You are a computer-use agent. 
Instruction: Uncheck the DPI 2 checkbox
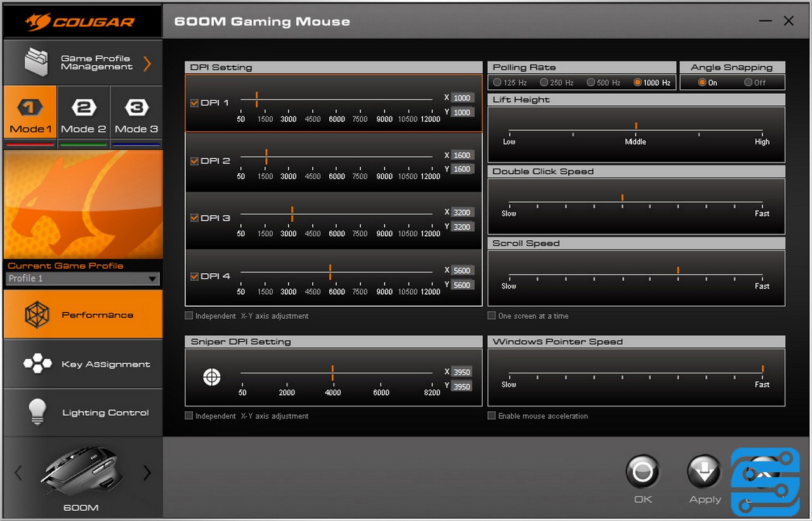coord(195,161)
